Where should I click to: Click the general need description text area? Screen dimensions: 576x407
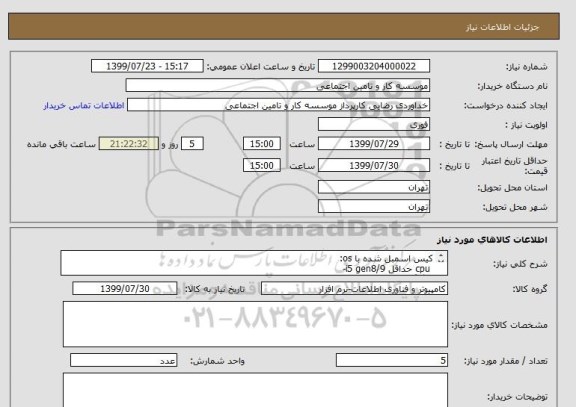(x=254, y=263)
